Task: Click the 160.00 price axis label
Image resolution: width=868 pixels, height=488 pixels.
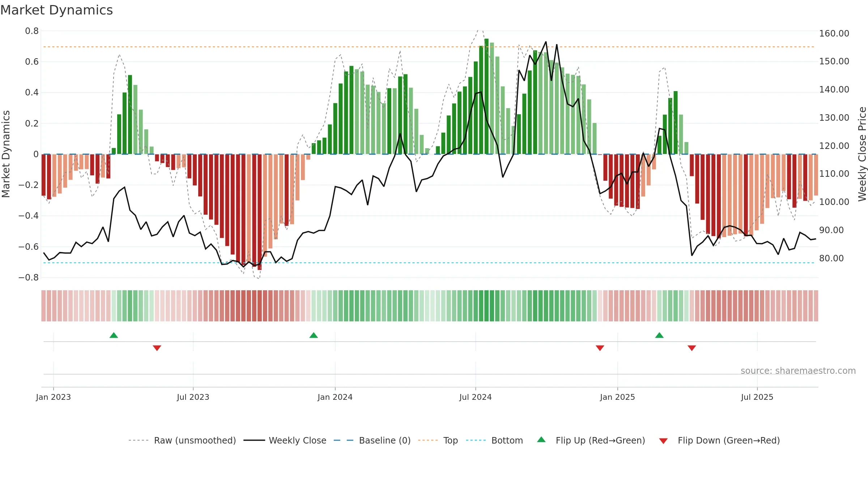Action: point(834,33)
